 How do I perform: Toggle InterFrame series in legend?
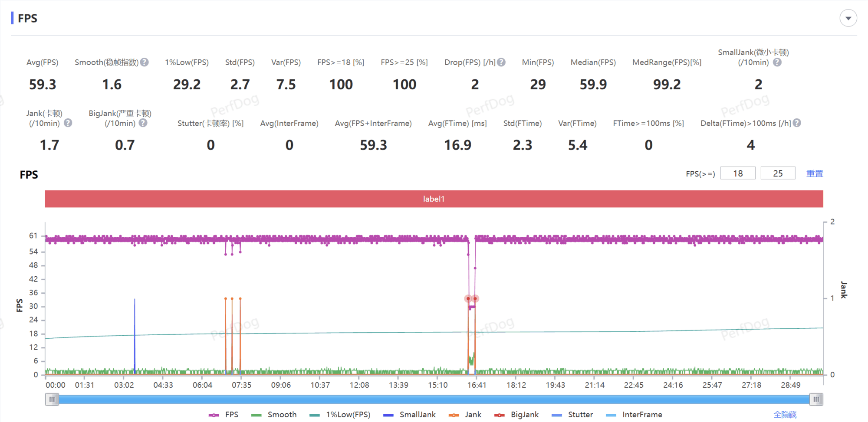point(634,415)
